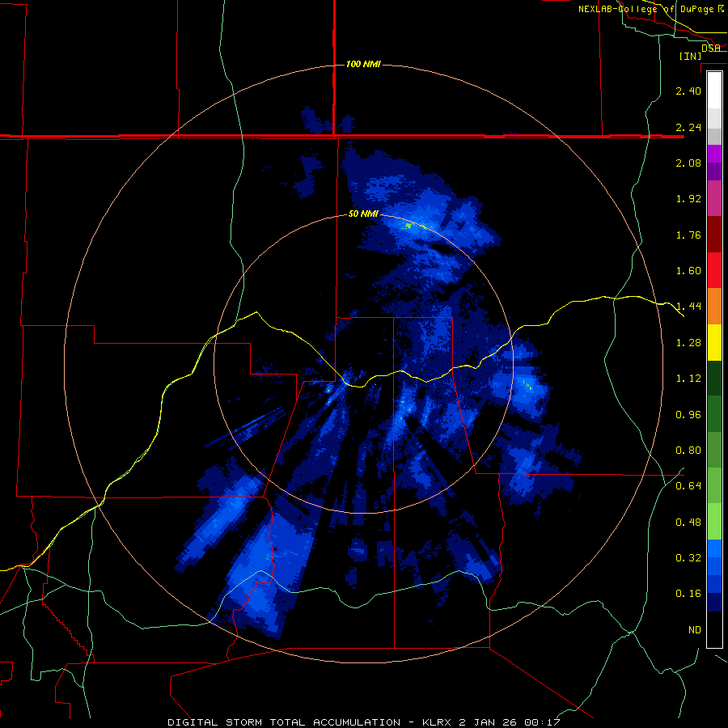Select the 1.28 legend value
Image resolution: width=728 pixels, height=728 pixels.
pyautogui.click(x=688, y=343)
